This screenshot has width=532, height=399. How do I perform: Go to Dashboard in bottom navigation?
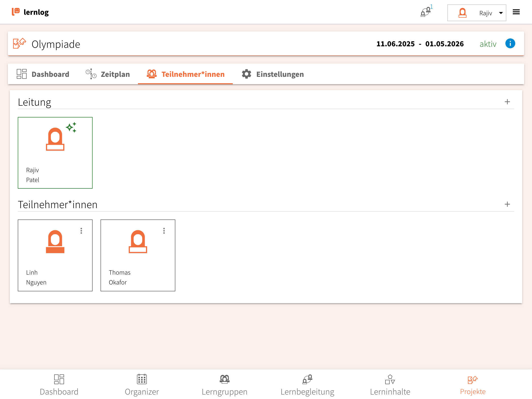59,385
